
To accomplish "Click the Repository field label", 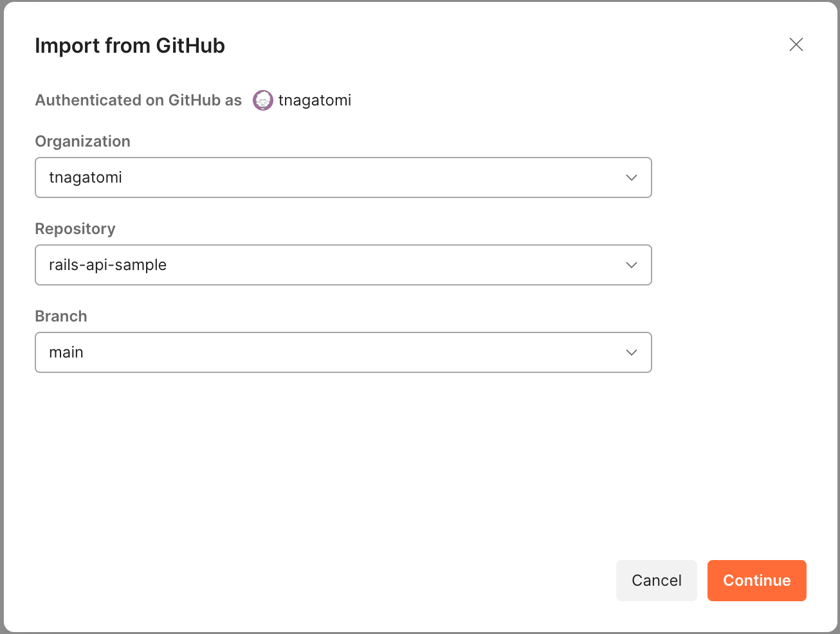I will pyautogui.click(x=75, y=229).
